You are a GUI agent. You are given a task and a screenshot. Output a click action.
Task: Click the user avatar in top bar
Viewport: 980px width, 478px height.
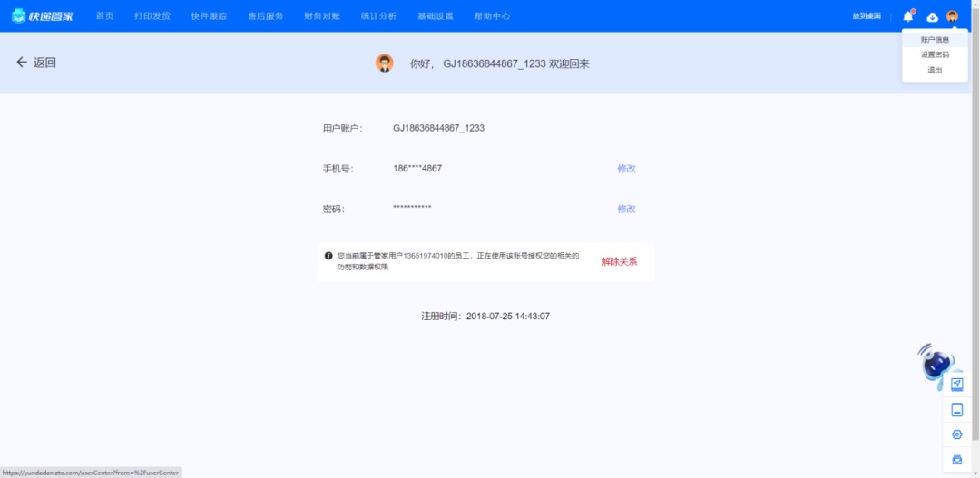click(952, 16)
